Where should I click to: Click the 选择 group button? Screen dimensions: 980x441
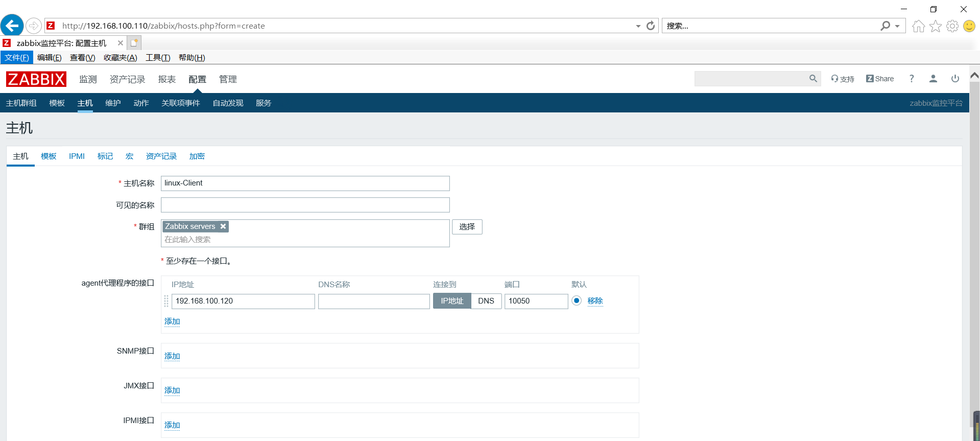[467, 227]
